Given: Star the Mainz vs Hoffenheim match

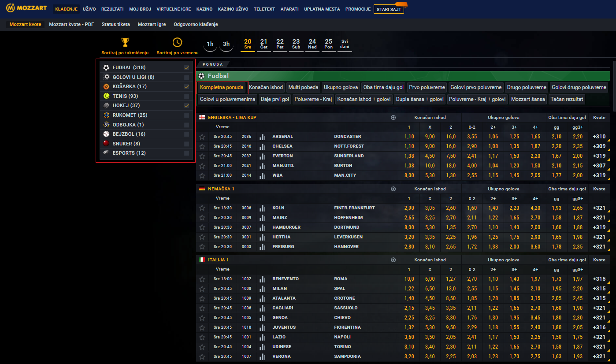Looking at the screenshot, I should [x=202, y=218].
